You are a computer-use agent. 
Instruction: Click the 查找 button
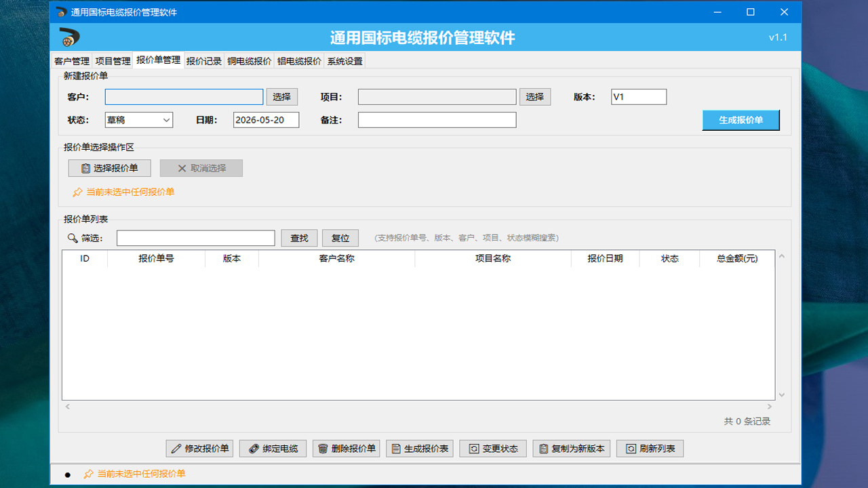pos(299,238)
